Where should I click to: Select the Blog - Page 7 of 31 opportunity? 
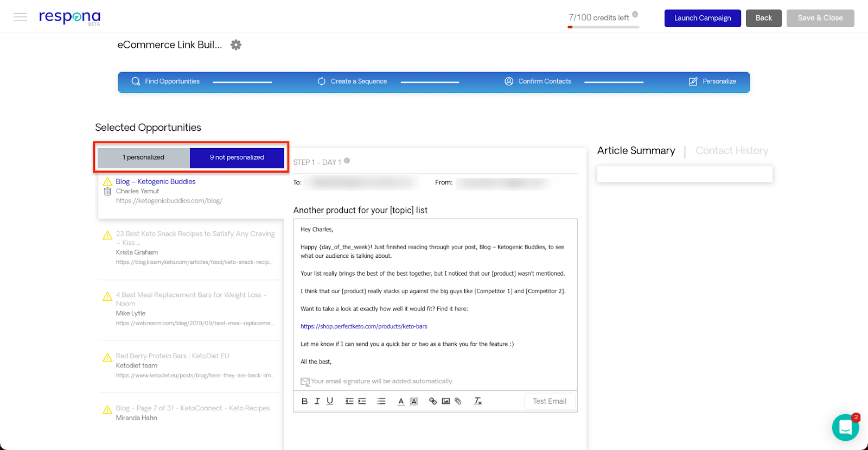point(193,408)
